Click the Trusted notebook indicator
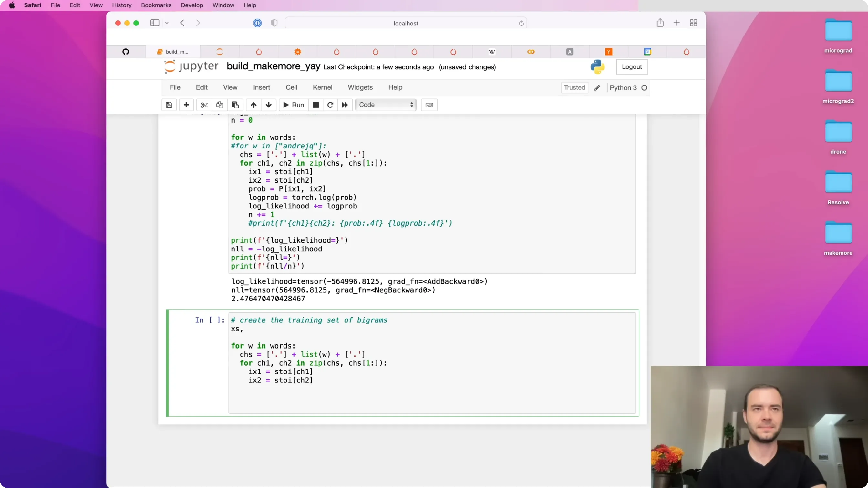Viewport: 868px width, 488px height. tap(574, 87)
